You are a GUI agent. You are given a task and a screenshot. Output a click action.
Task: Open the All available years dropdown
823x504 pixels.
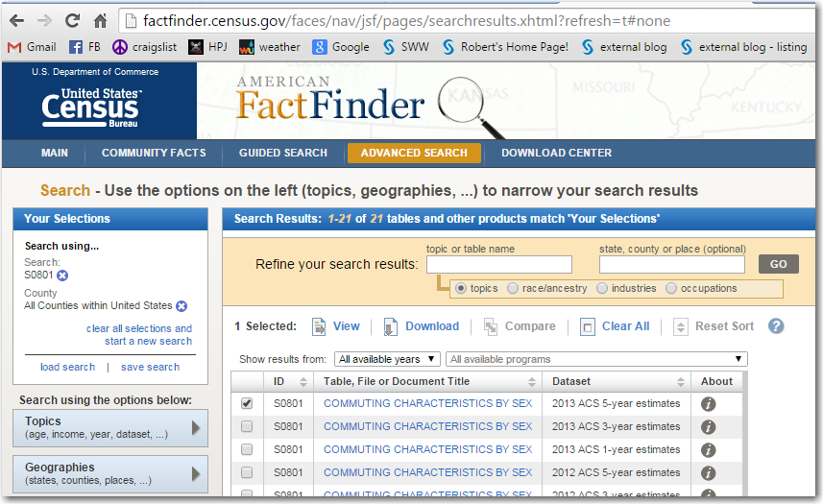pyautogui.click(x=387, y=359)
